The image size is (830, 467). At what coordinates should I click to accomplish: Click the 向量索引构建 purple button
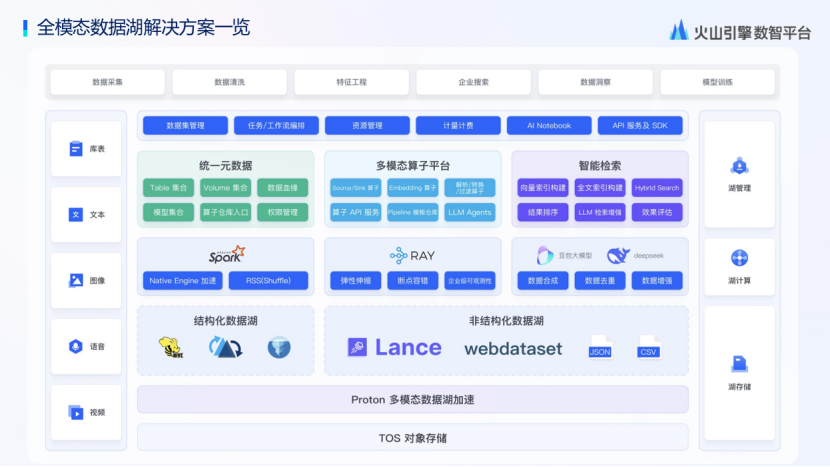pyautogui.click(x=543, y=187)
